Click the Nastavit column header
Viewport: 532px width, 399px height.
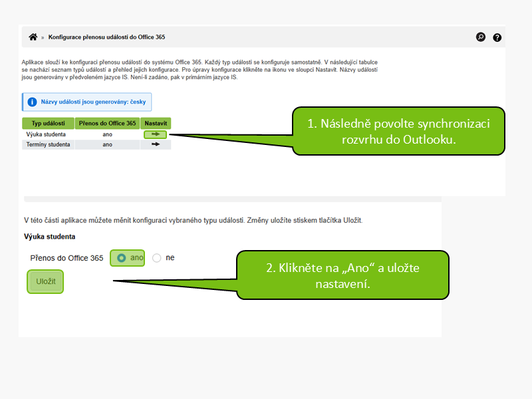click(156, 123)
